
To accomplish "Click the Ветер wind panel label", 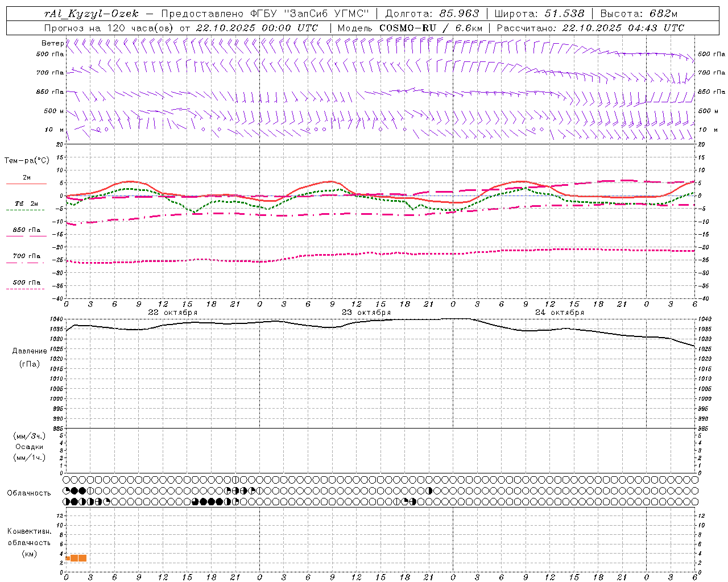I will click(x=52, y=43).
